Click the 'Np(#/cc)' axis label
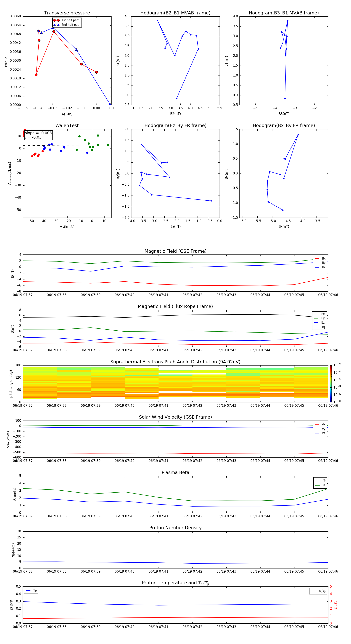351x644 pixels. [x=13, y=550]
